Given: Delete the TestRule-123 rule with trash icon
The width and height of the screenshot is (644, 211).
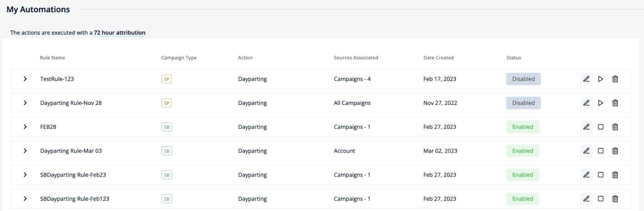Looking at the screenshot, I should click(615, 79).
